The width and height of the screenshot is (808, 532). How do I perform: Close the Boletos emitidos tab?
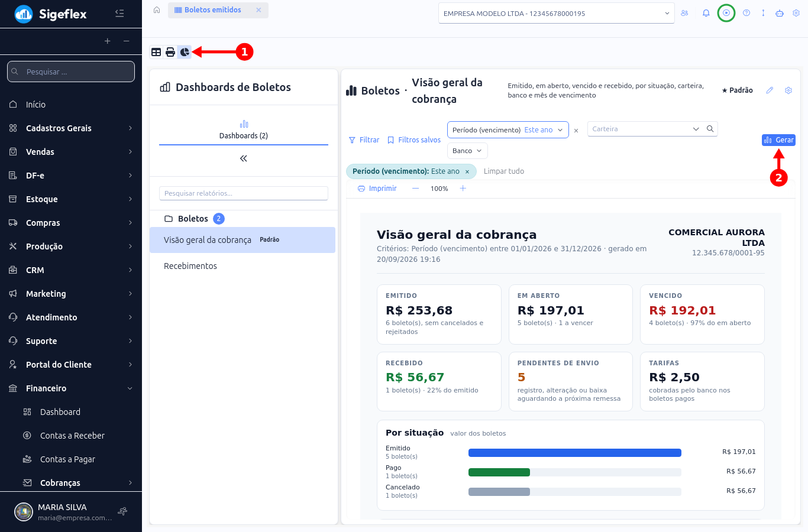(258, 10)
